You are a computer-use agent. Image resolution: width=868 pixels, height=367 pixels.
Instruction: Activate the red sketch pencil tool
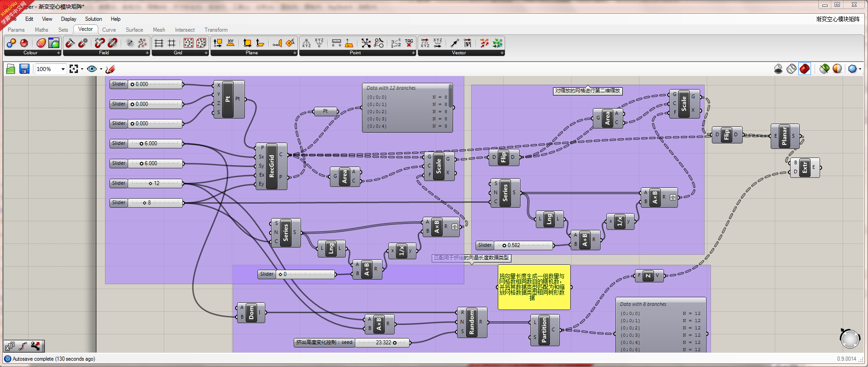110,69
